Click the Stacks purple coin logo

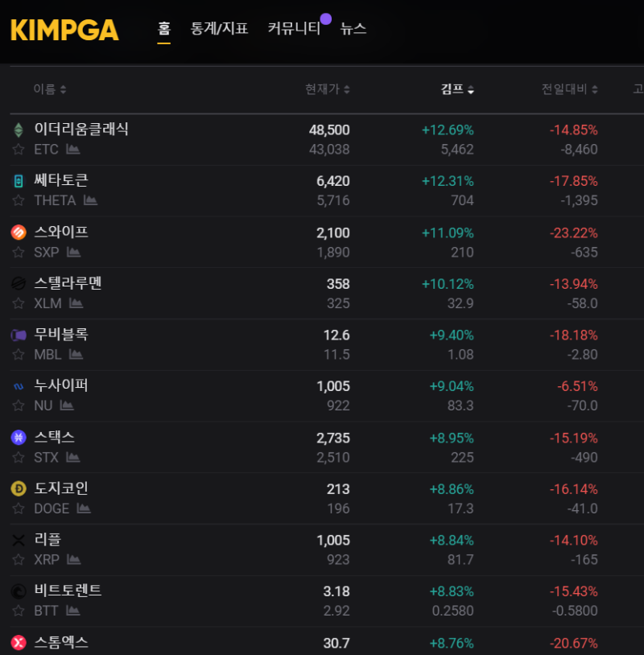(x=19, y=438)
